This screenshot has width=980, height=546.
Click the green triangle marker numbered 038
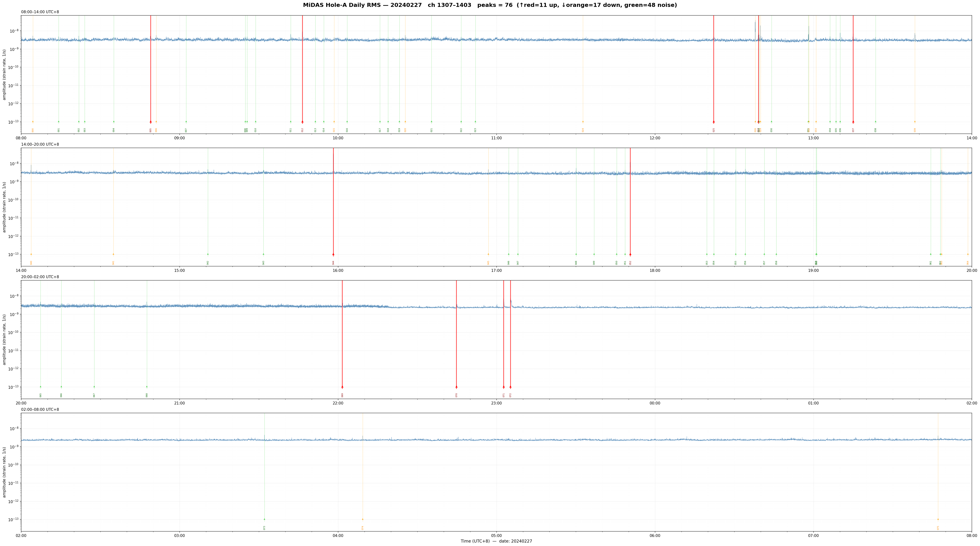(875, 122)
